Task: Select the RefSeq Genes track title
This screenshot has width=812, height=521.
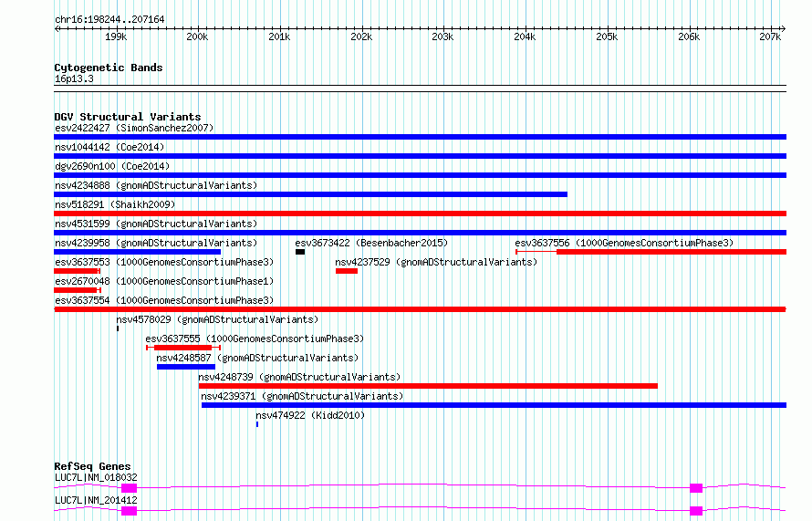Action: click(92, 466)
